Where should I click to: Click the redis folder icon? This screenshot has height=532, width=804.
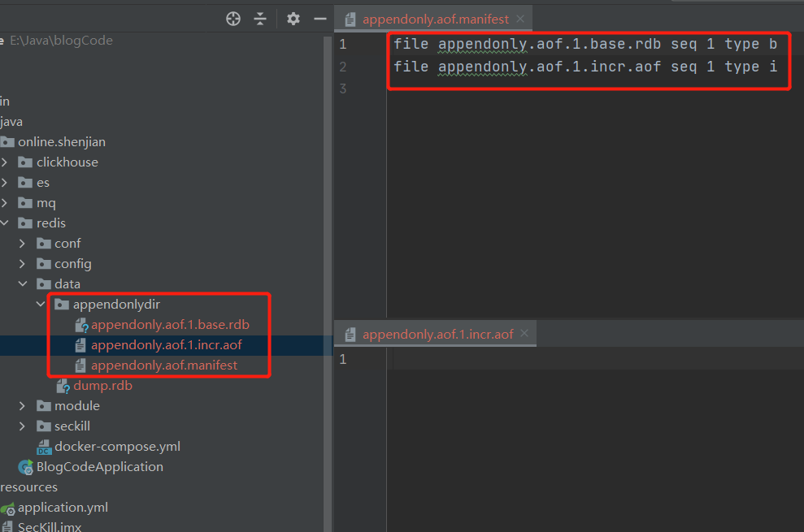(25, 223)
